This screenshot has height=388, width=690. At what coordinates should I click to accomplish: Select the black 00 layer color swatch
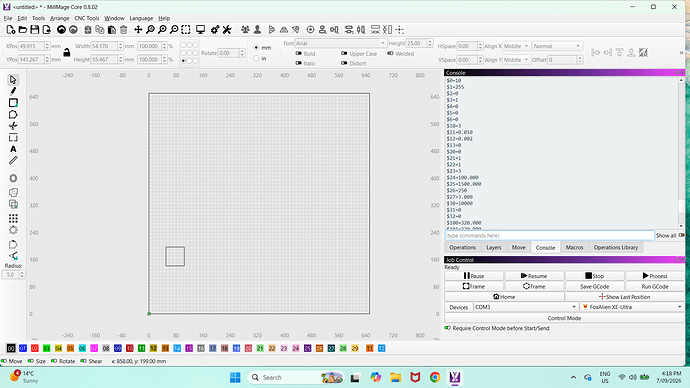click(11, 348)
